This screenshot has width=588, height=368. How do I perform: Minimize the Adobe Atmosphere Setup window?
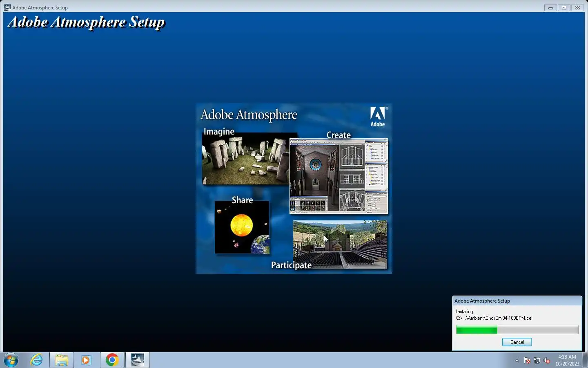(550, 7)
